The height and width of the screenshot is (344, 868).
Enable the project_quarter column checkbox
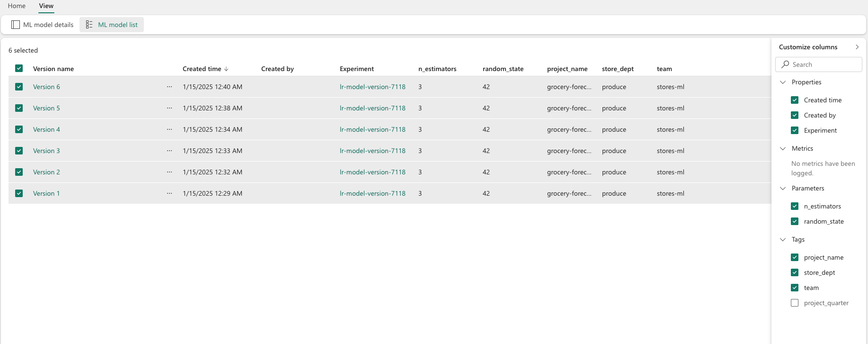[x=795, y=303]
